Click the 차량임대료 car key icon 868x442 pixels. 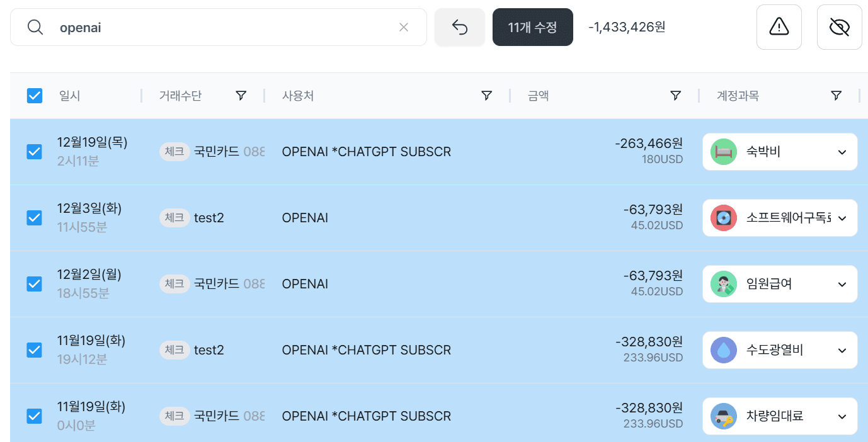click(x=724, y=416)
